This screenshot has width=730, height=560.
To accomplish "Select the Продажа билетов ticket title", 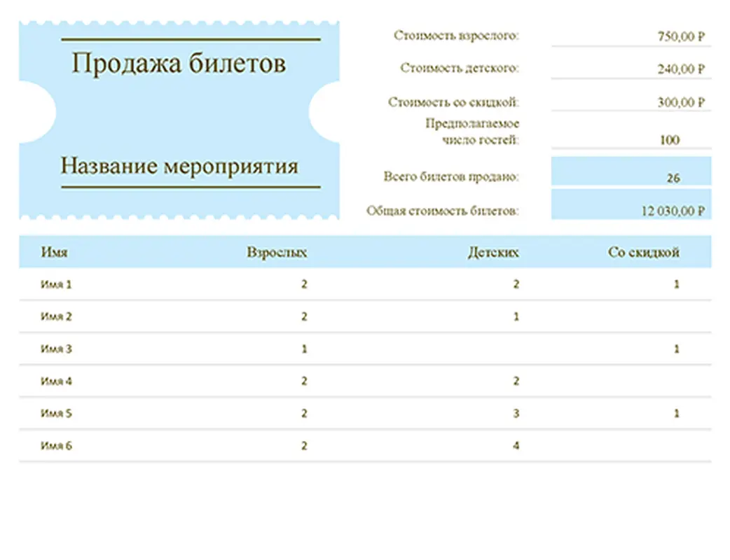I will 179,63.
